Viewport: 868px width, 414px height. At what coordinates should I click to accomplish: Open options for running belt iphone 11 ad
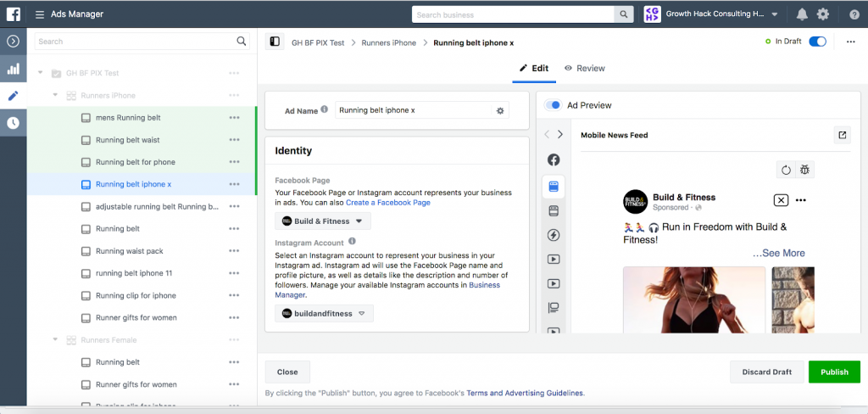point(234,273)
